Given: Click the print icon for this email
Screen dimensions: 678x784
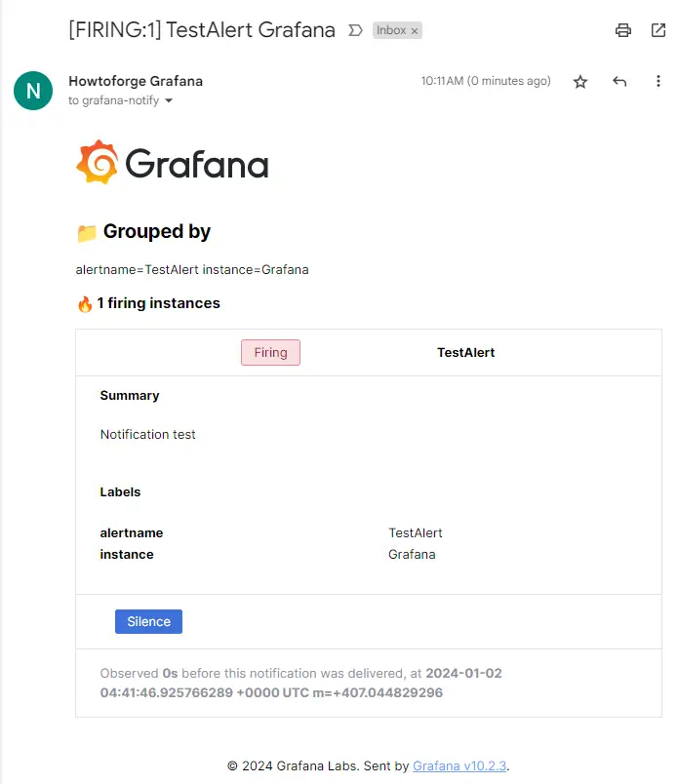Looking at the screenshot, I should (x=623, y=30).
